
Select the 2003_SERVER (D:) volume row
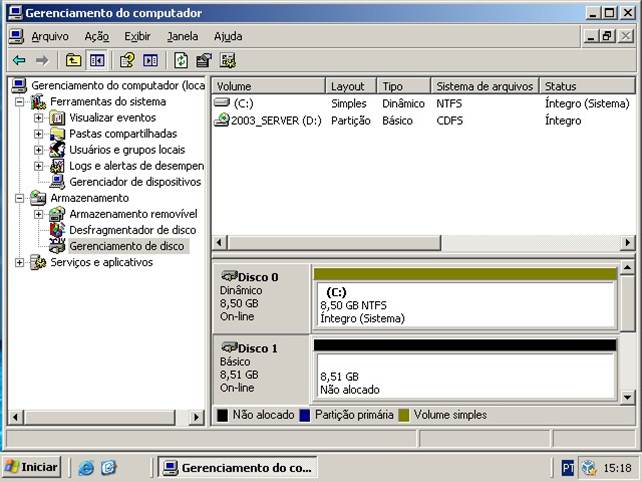tap(424, 120)
